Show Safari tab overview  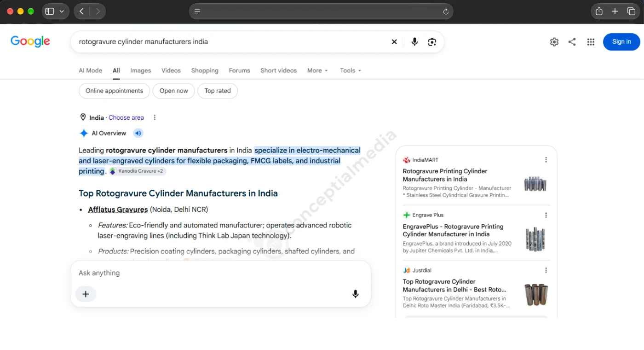click(x=631, y=12)
